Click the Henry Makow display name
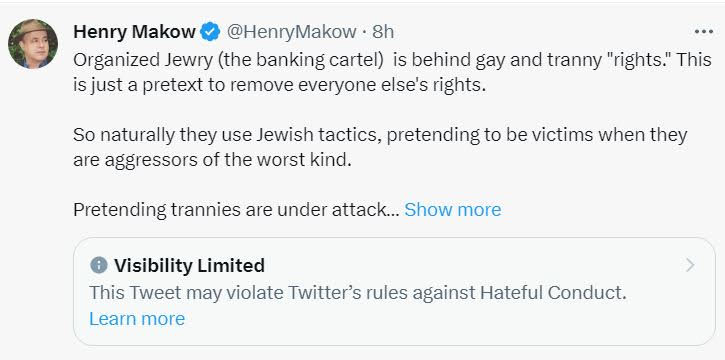Image resolution: width=725 pixels, height=360 pixels. 135,32
